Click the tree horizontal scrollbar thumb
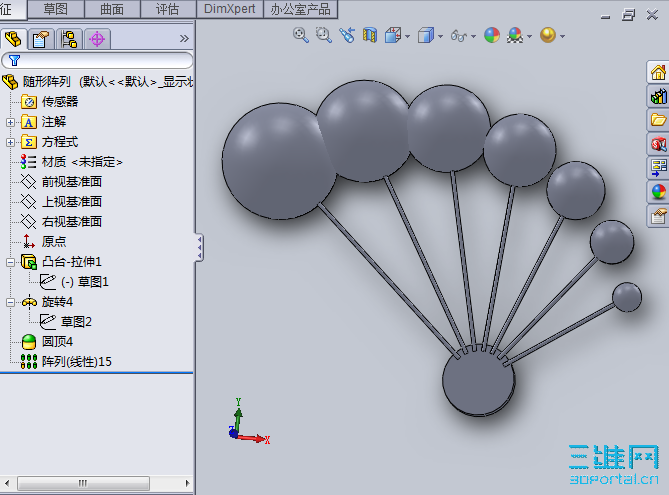 84,483
